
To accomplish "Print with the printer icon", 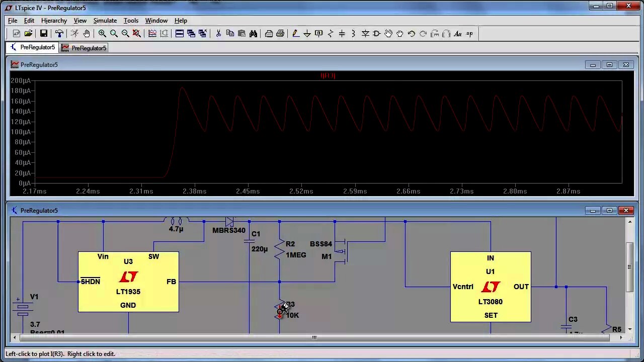I will [x=280, y=34].
